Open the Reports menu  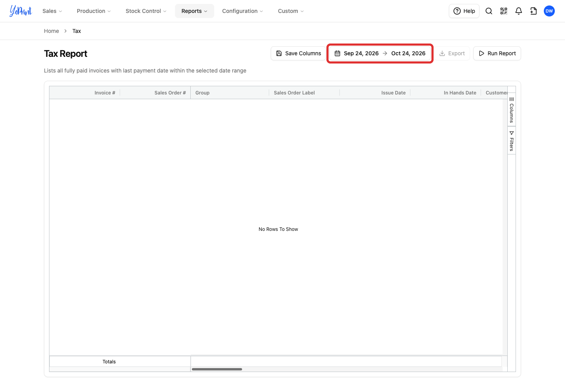click(195, 11)
